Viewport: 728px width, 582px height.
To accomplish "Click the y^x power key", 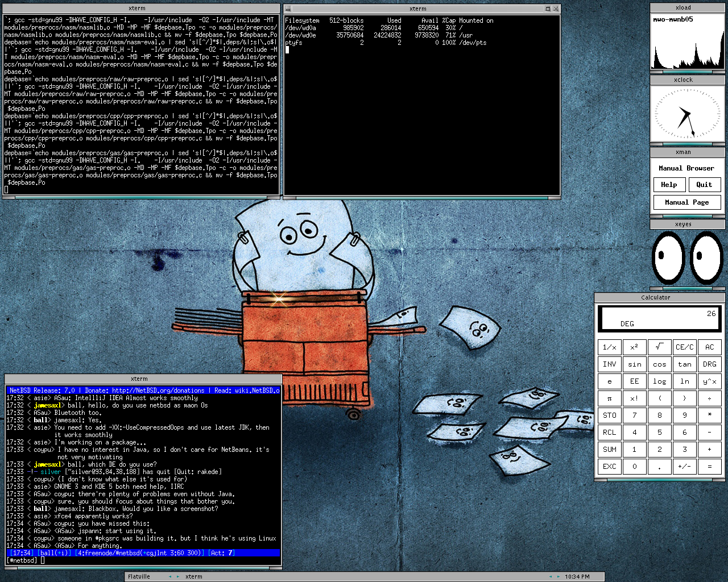I will pyautogui.click(x=709, y=381).
